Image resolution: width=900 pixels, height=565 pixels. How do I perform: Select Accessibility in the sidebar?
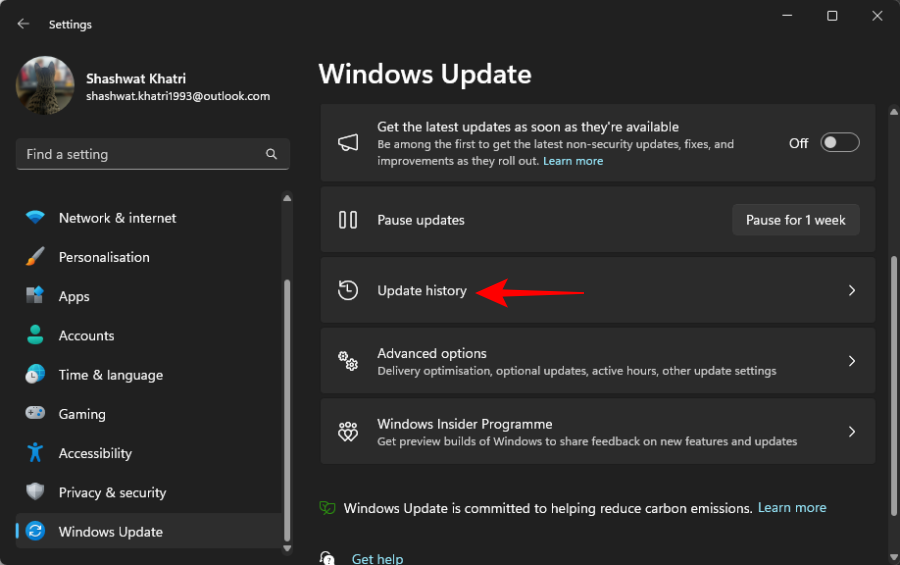(x=95, y=453)
